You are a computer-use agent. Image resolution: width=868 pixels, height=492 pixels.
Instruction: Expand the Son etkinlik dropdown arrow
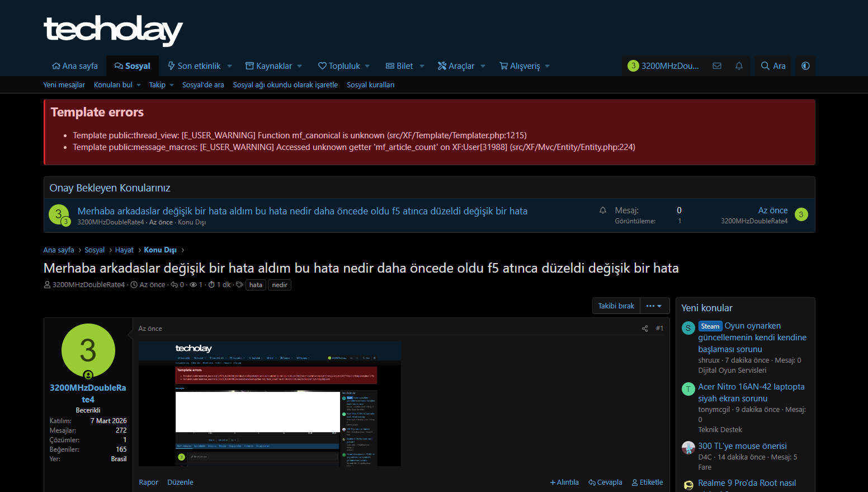click(x=229, y=66)
